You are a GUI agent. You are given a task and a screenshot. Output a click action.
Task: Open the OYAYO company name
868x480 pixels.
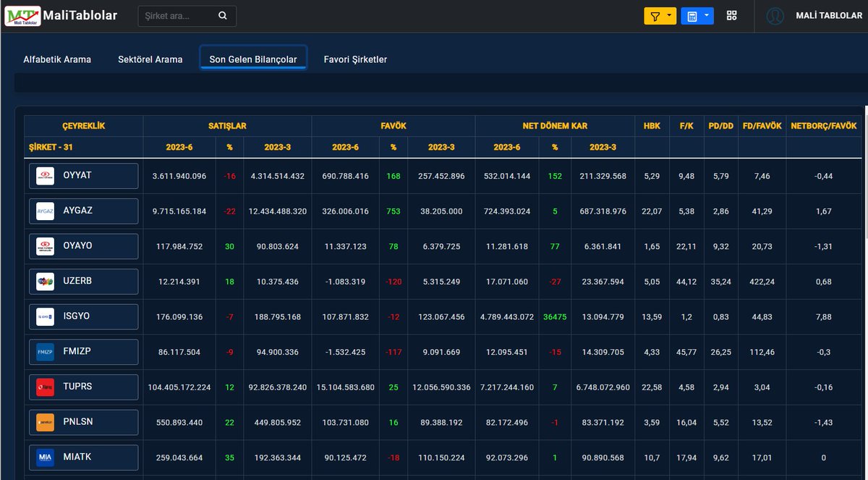[x=78, y=245]
